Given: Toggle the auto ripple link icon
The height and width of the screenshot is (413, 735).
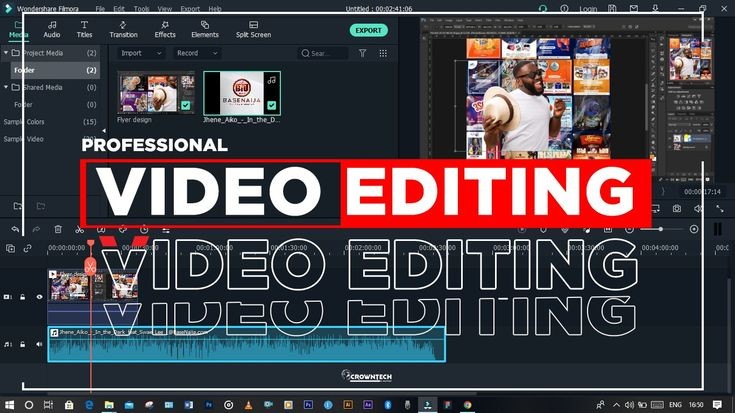Looking at the screenshot, I should tap(27, 248).
